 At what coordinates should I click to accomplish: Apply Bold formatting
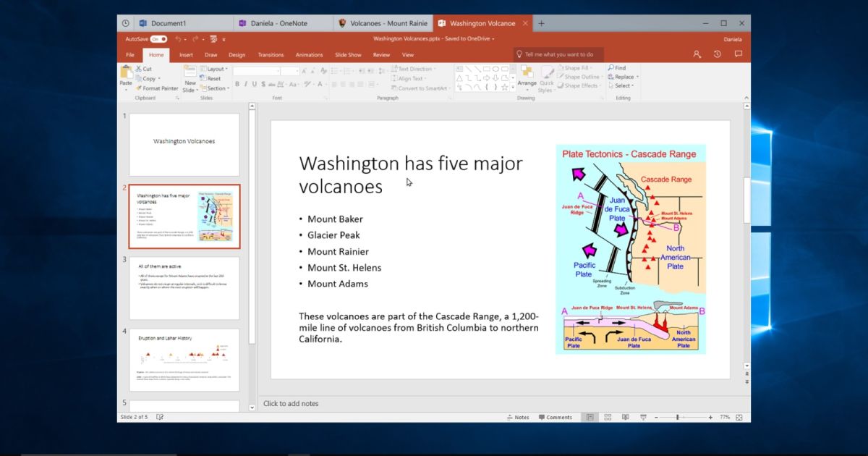click(237, 84)
